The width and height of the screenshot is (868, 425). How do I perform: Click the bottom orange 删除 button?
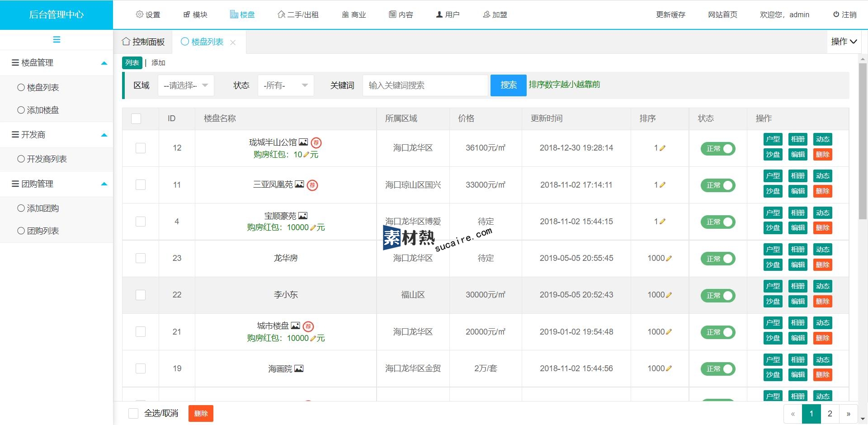point(201,413)
